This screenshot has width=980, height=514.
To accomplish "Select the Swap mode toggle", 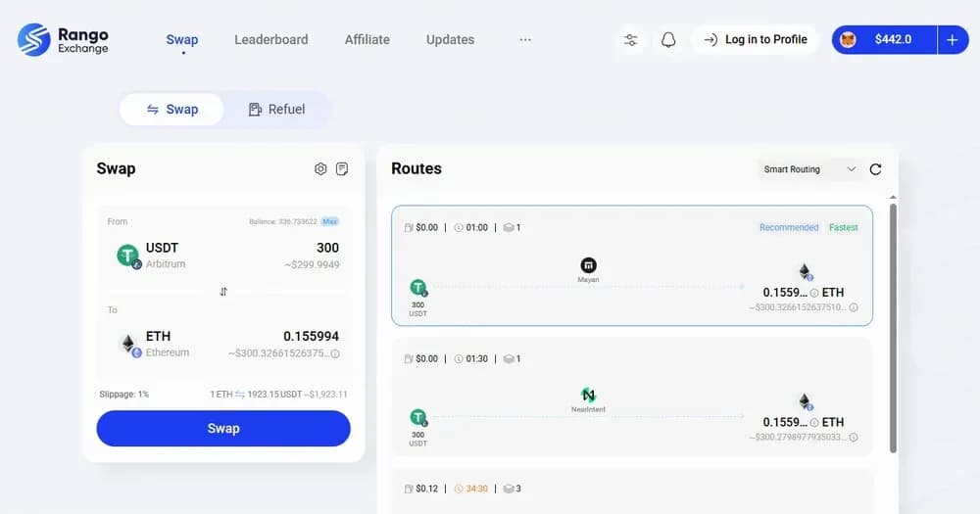I will (171, 110).
